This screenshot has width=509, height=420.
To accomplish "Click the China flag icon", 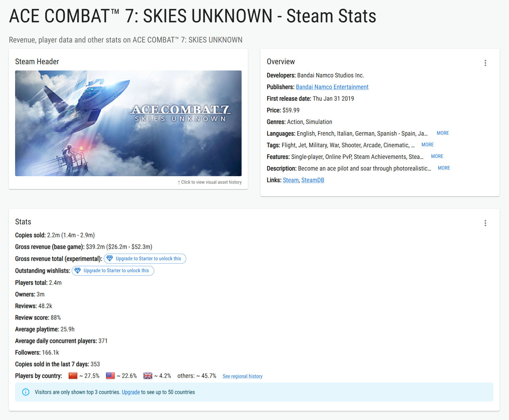I will point(73,376).
